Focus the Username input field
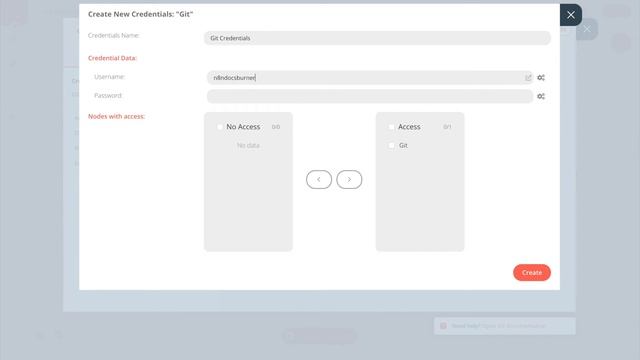Viewport: 640px width, 360px height. coord(369,78)
